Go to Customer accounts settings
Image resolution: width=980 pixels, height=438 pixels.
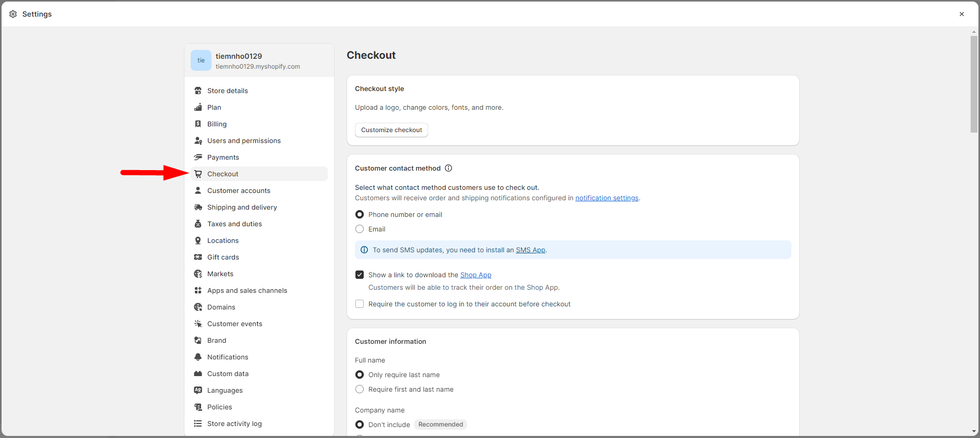(259, 190)
